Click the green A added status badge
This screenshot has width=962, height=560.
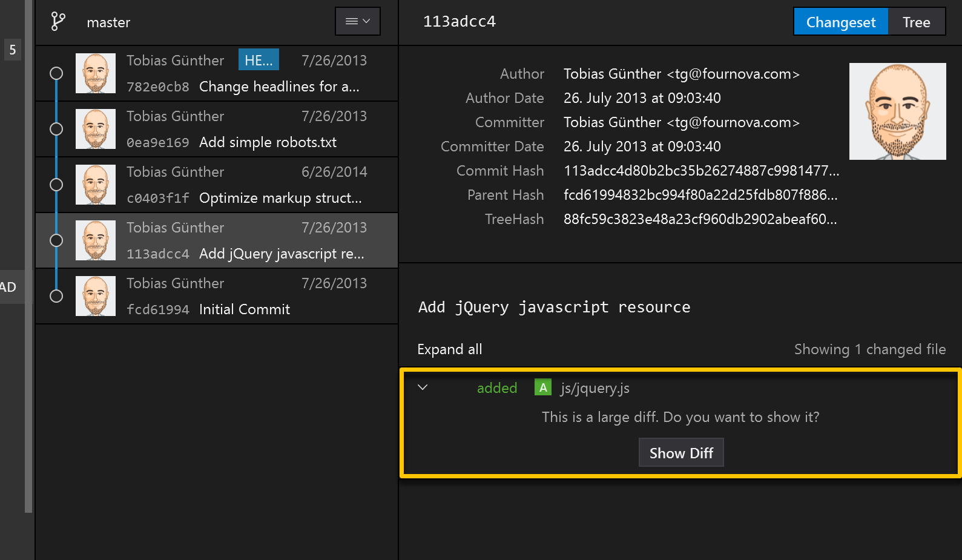click(x=542, y=387)
